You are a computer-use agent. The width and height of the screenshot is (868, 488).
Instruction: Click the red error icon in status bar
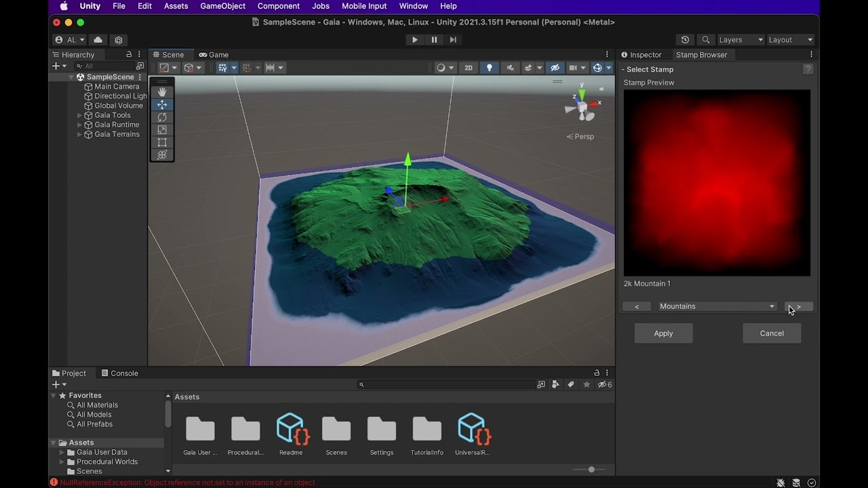[54, 483]
